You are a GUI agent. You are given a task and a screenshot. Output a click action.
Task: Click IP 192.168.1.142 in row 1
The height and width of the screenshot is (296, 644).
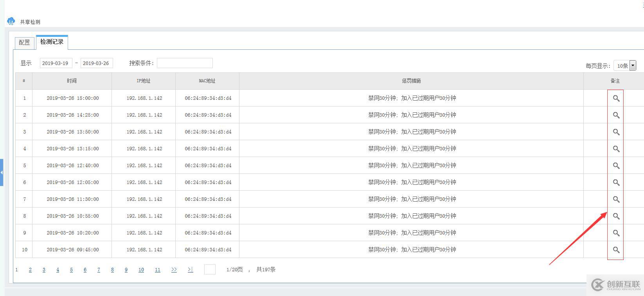pos(144,98)
